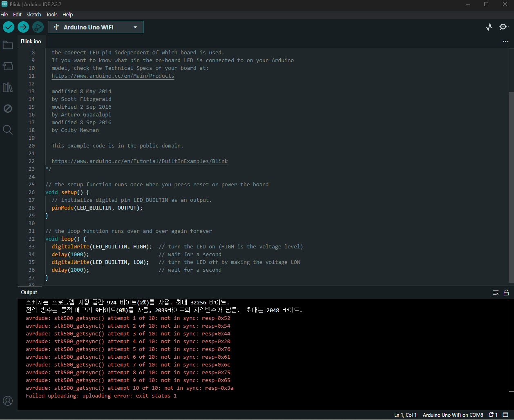This screenshot has width=514, height=420.
Task: Toggle word wrap in Output panel
Action: click(496, 293)
